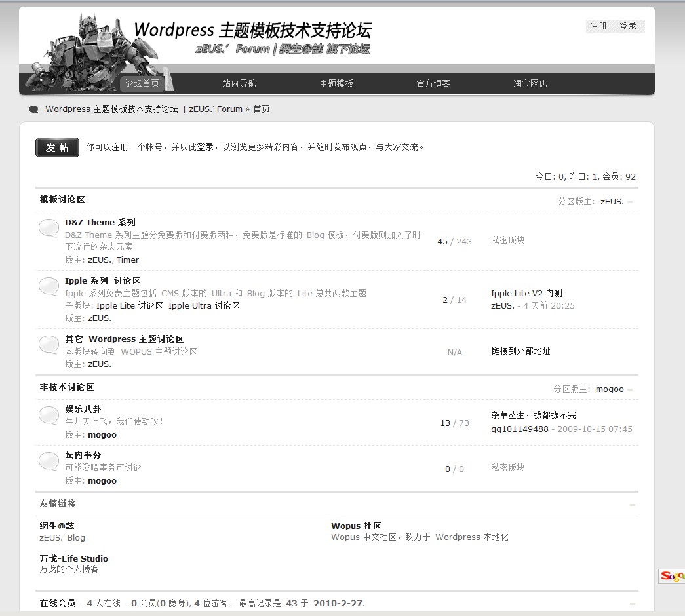Open latest post Ipple Lite V2 内测
The height and width of the screenshot is (616, 685).
[526, 293]
